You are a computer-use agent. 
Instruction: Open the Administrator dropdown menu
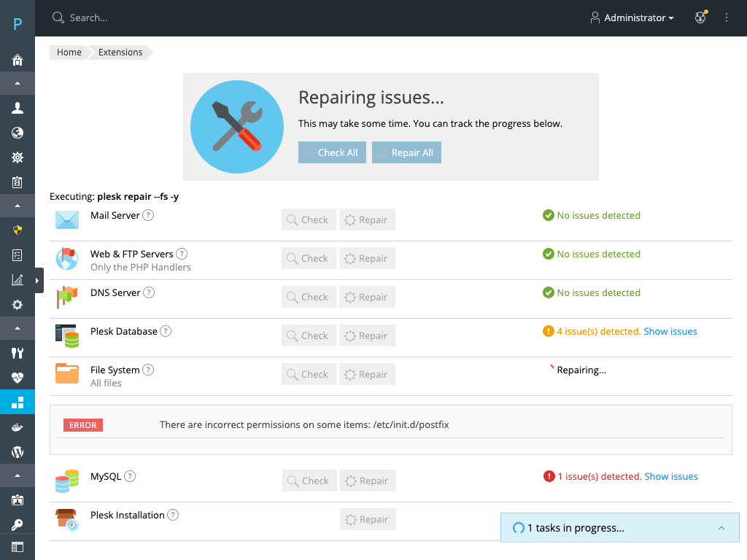pos(632,17)
